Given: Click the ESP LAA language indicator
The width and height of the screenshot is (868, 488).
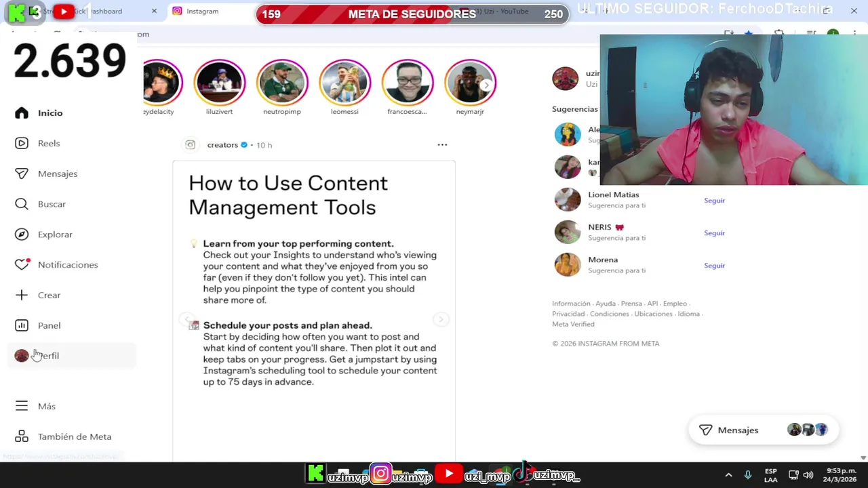Looking at the screenshot, I should [x=771, y=475].
